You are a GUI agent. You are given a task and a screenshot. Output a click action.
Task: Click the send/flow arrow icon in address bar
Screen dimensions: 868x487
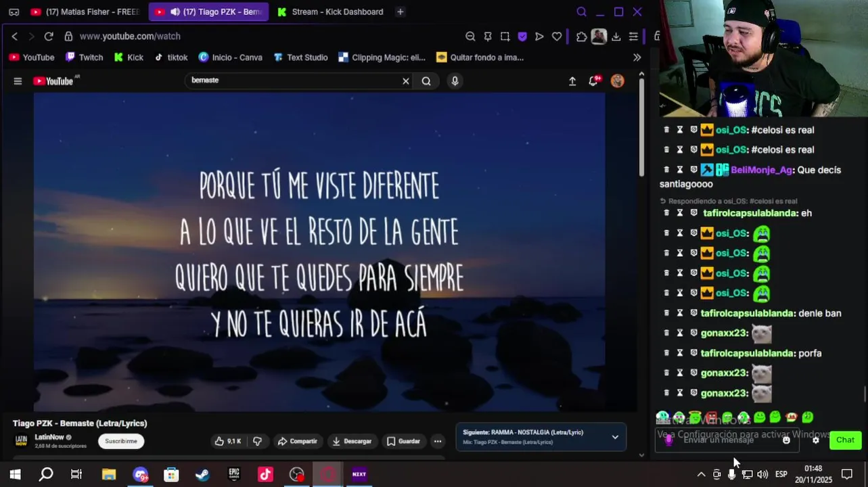[539, 37]
